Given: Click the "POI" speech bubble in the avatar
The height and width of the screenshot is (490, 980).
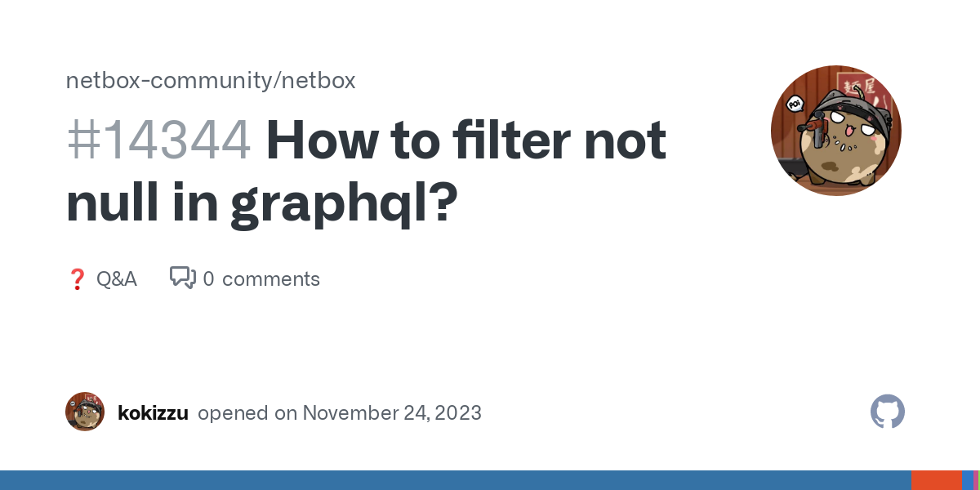Looking at the screenshot, I should click(793, 104).
